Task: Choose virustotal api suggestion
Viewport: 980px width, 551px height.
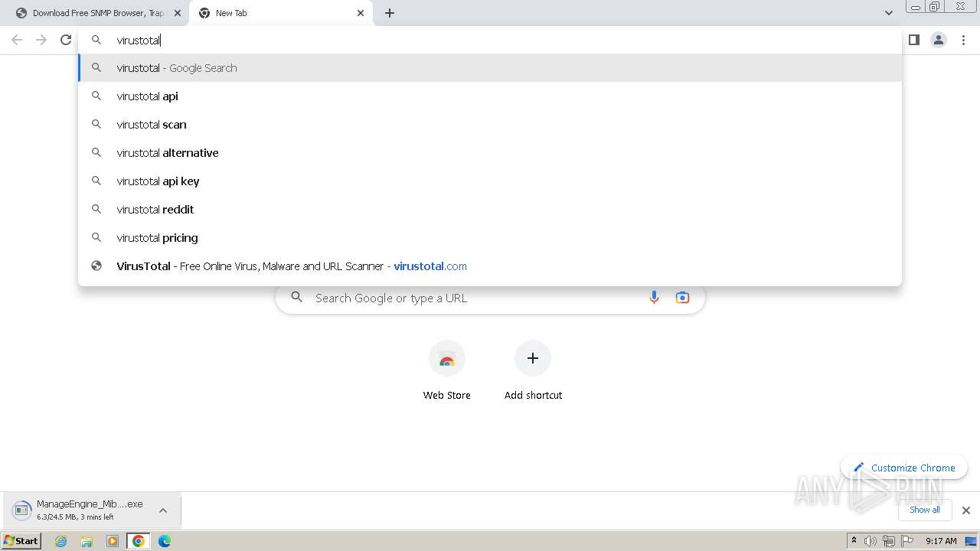Action: [x=490, y=96]
